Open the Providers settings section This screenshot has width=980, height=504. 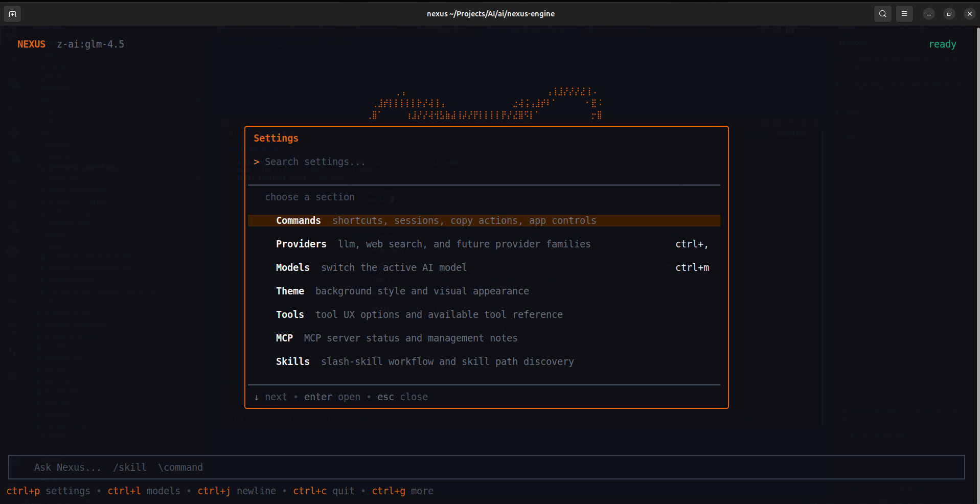click(484, 244)
